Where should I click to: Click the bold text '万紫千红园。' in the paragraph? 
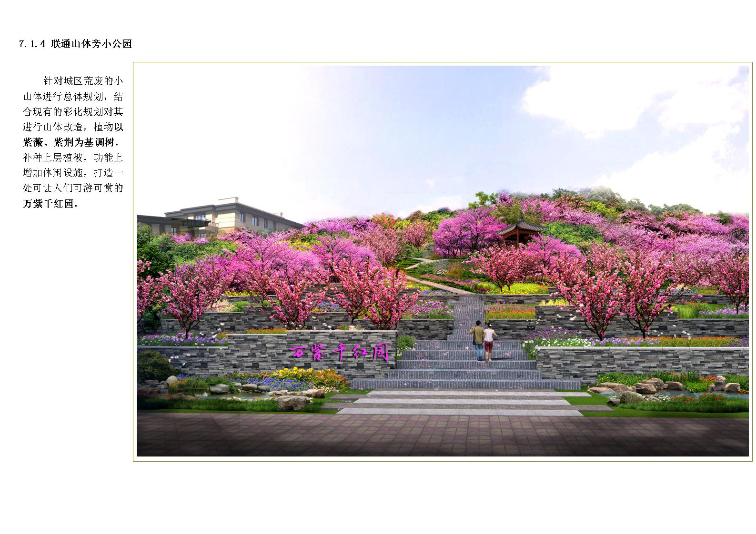(51, 203)
